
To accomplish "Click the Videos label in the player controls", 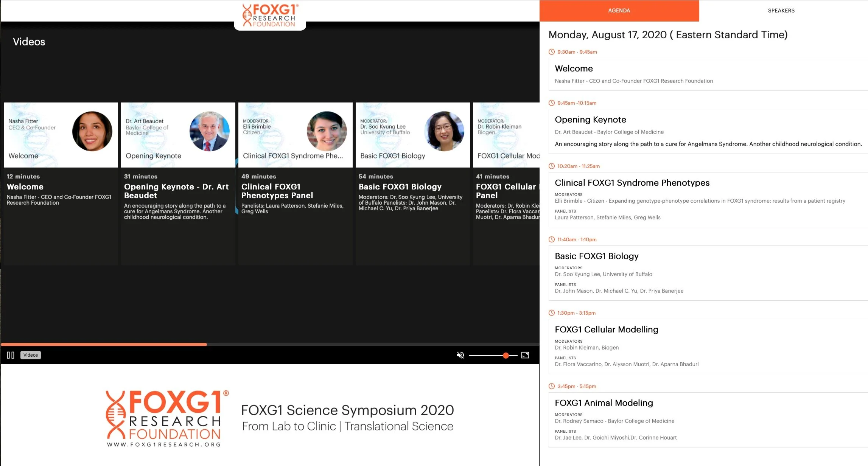I will [31, 355].
